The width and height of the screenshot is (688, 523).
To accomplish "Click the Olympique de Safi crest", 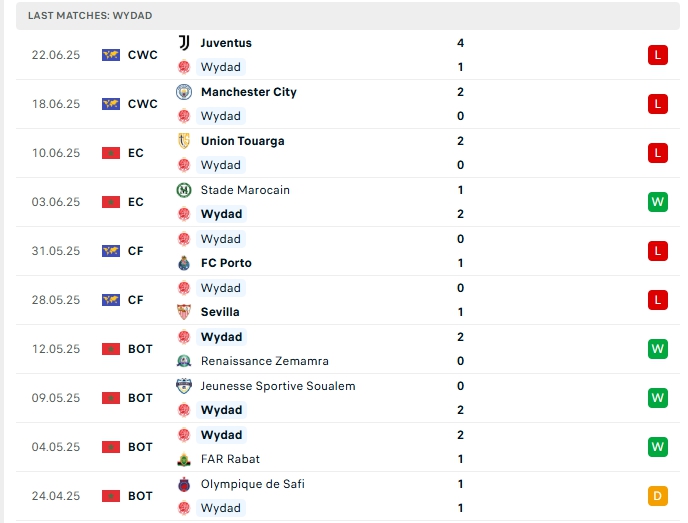I will 183,484.
